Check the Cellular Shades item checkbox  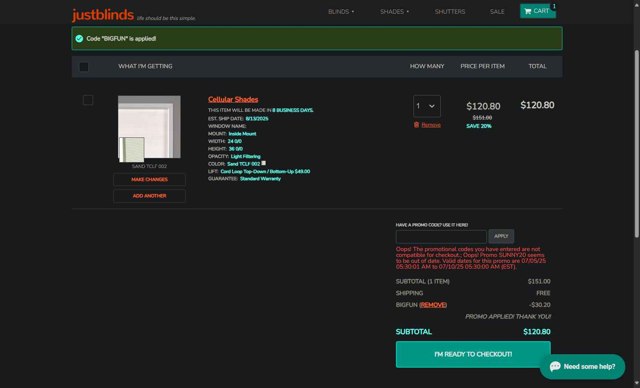coord(88,100)
